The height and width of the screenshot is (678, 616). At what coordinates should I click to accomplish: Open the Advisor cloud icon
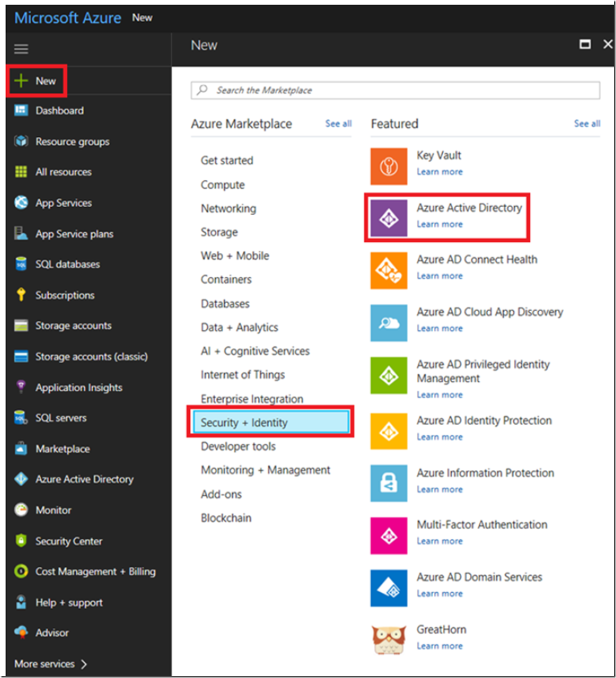[21, 632]
